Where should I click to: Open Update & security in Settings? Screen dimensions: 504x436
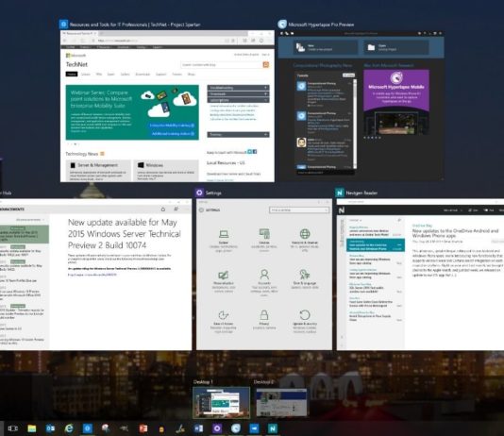(x=305, y=321)
